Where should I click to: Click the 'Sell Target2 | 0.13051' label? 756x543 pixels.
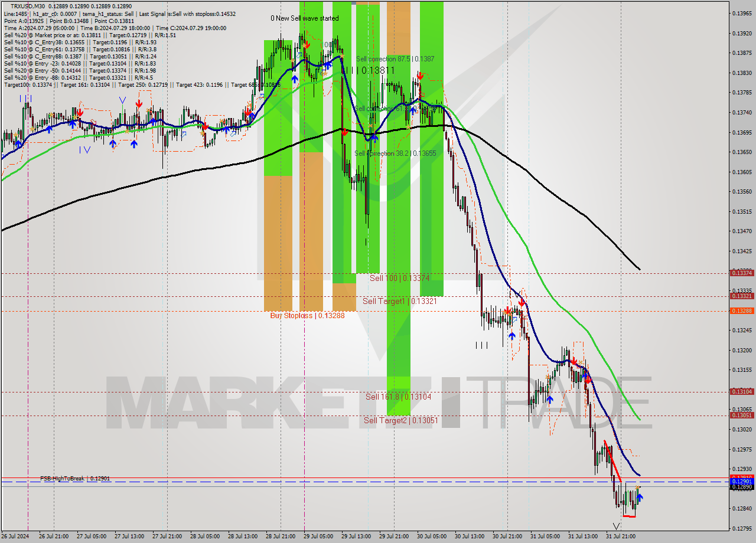click(x=401, y=420)
